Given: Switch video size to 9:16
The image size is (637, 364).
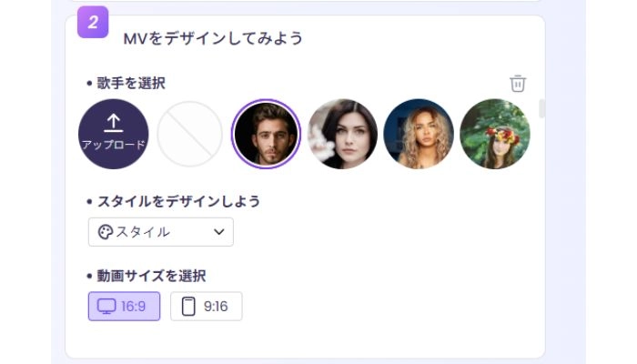Looking at the screenshot, I should pyautogui.click(x=207, y=307).
